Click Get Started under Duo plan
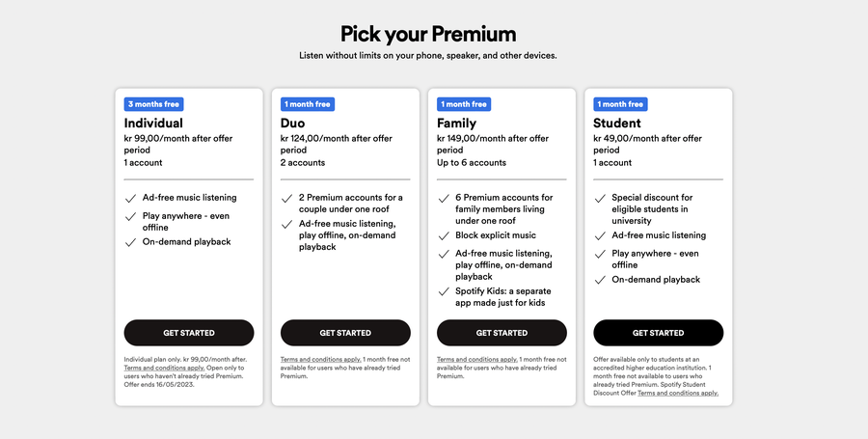 click(x=345, y=333)
